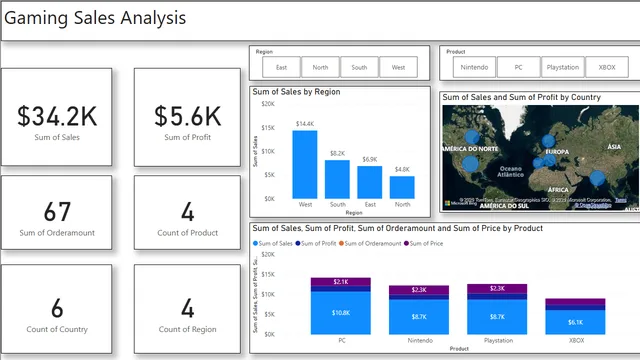Screen dimensions: 640x360
Task: Click the Sum of Price legend marker
Action: [x=406, y=243]
